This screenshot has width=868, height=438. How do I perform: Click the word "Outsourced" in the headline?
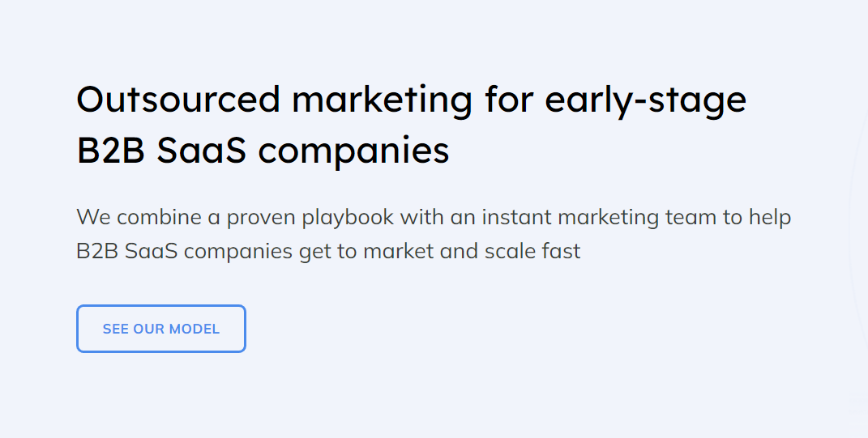click(x=177, y=100)
